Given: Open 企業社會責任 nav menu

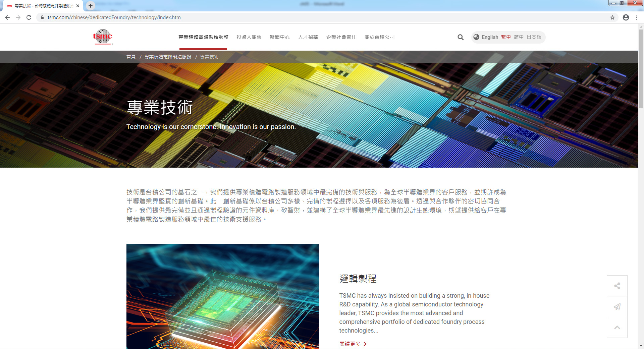Looking at the screenshot, I should pos(341,37).
